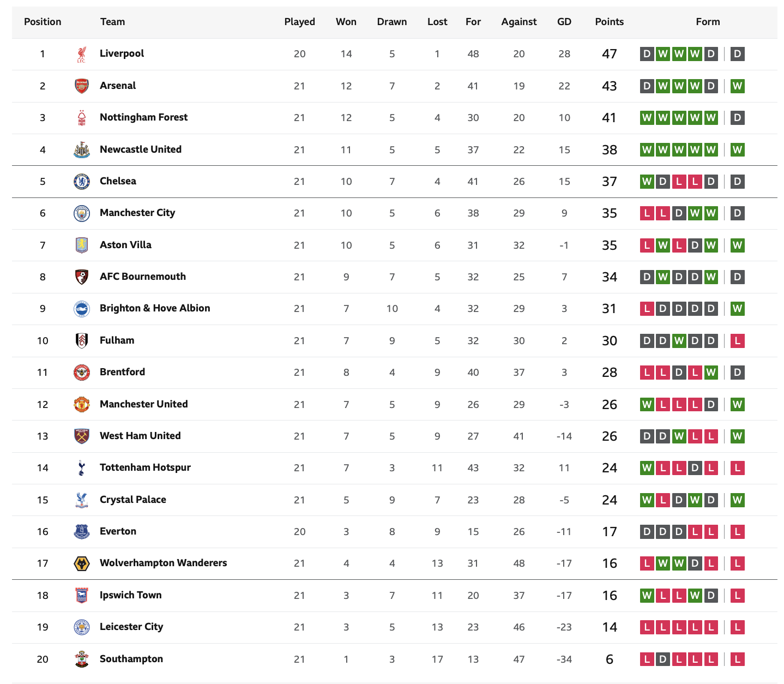Image resolution: width=784 pixels, height=684 pixels.
Task: Open Brighton & Hove Albion team page
Action: [x=155, y=308]
